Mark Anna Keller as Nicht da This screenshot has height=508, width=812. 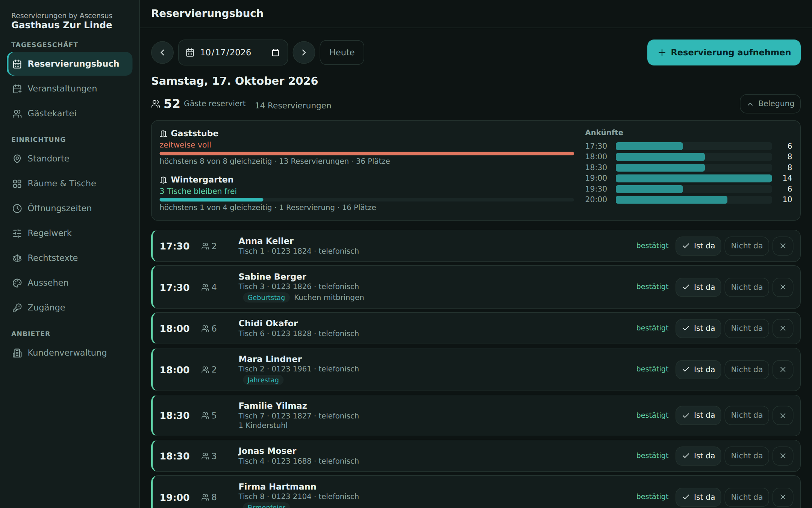747,246
